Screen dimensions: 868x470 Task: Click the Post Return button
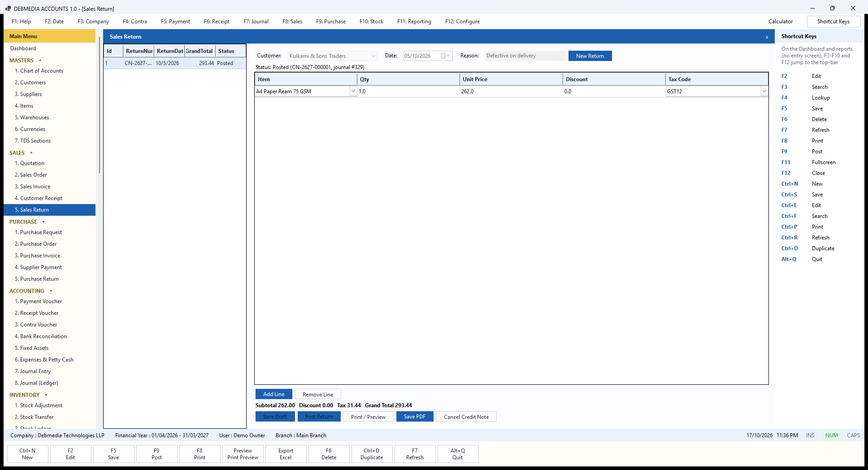pos(319,417)
